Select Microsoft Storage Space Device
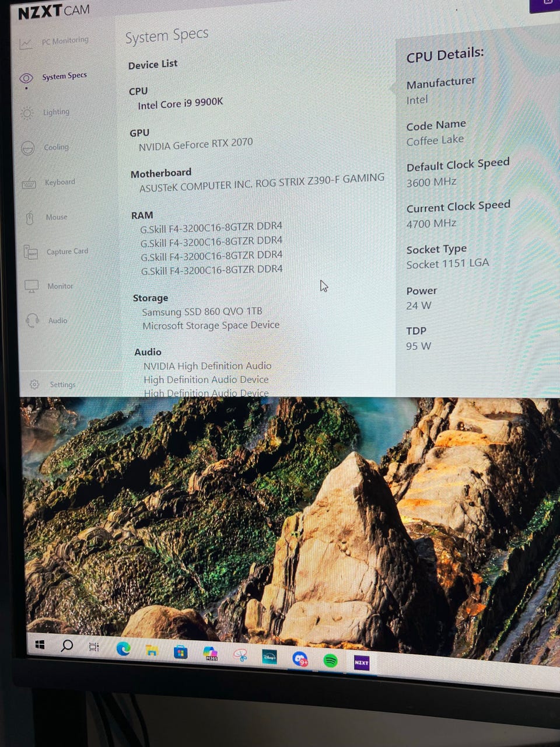This screenshot has width=560, height=747. coord(211,326)
